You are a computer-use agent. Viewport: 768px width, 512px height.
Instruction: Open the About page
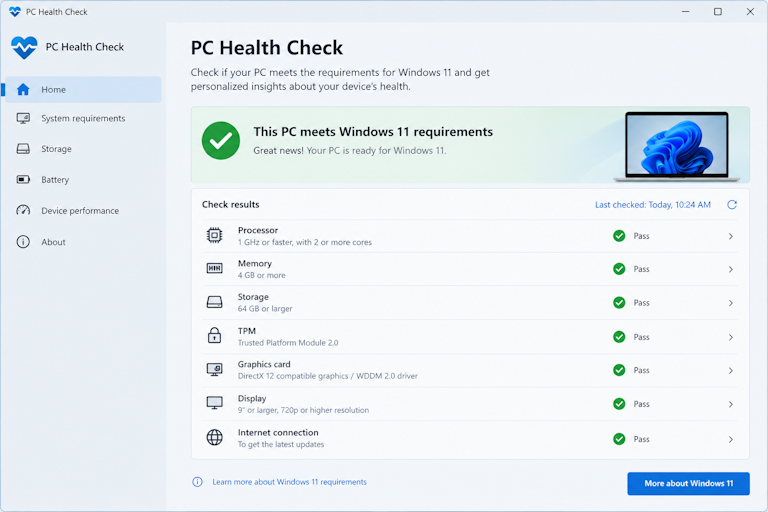click(x=83, y=242)
